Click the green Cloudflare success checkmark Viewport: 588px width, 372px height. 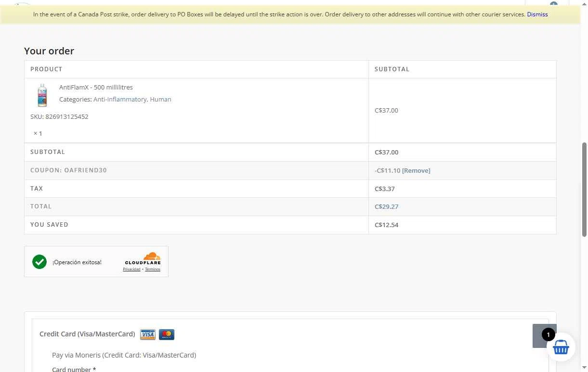pos(39,262)
